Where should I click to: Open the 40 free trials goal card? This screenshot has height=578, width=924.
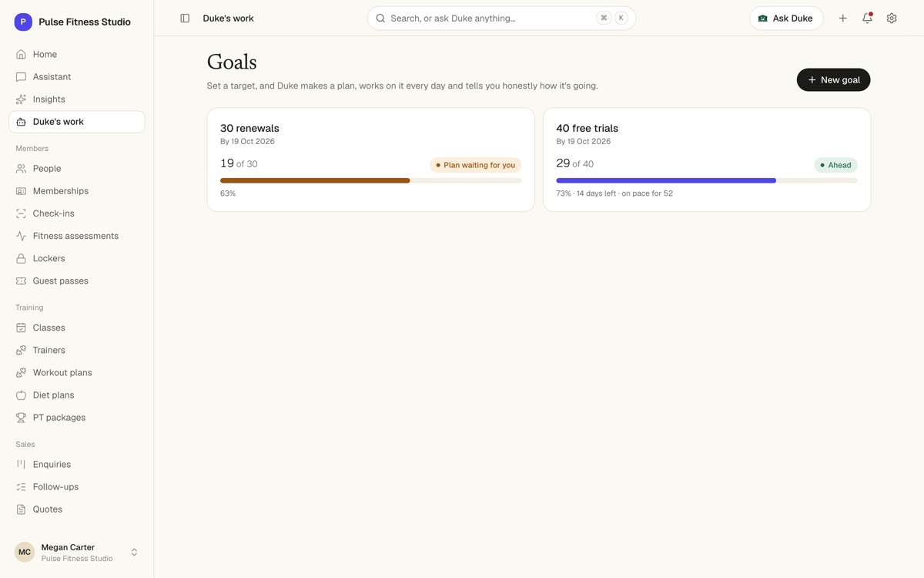tap(707, 160)
